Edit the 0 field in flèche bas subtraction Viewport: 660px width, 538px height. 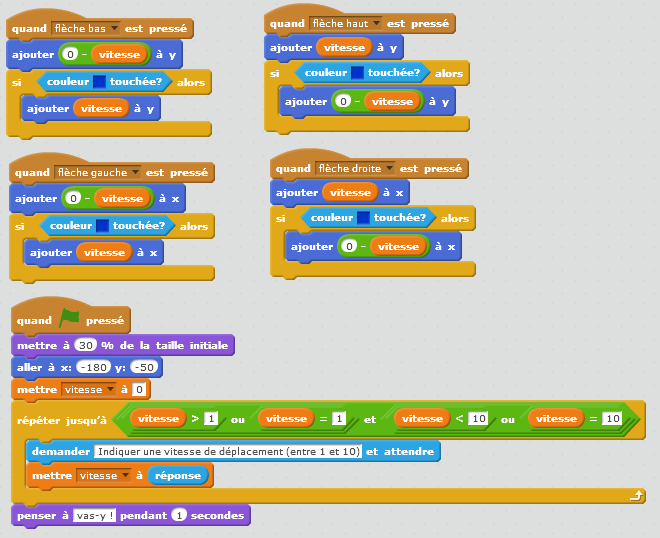pos(70,54)
